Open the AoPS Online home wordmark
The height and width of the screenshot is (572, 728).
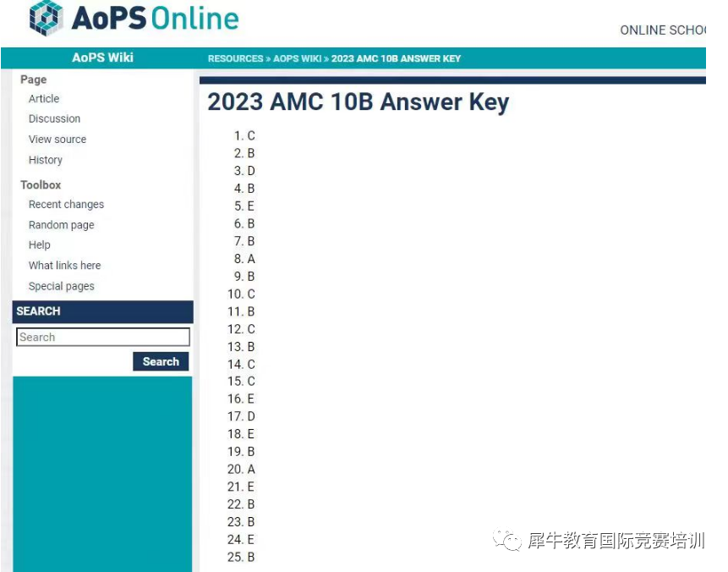coord(155,18)
